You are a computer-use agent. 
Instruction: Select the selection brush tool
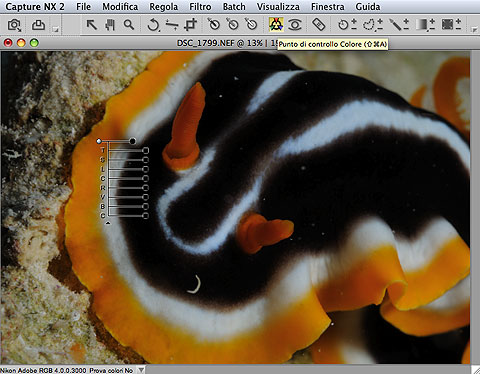click(x=399, y=25)
